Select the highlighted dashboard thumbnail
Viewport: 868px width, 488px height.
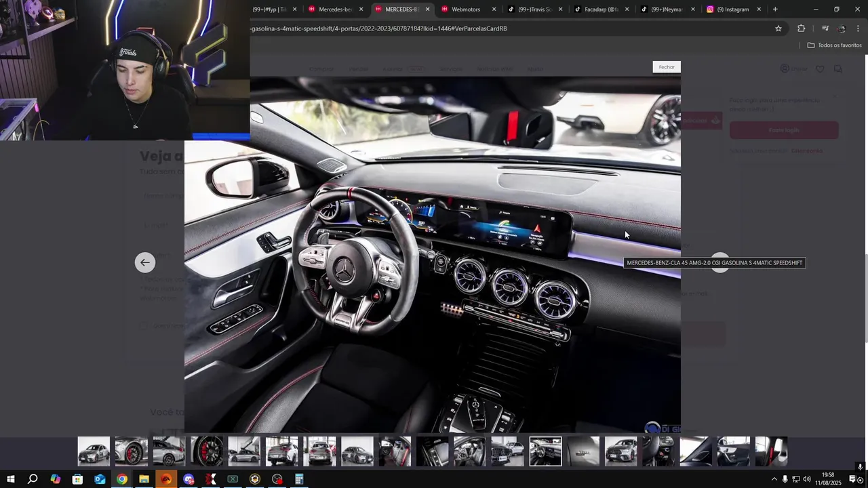point(546,451)
